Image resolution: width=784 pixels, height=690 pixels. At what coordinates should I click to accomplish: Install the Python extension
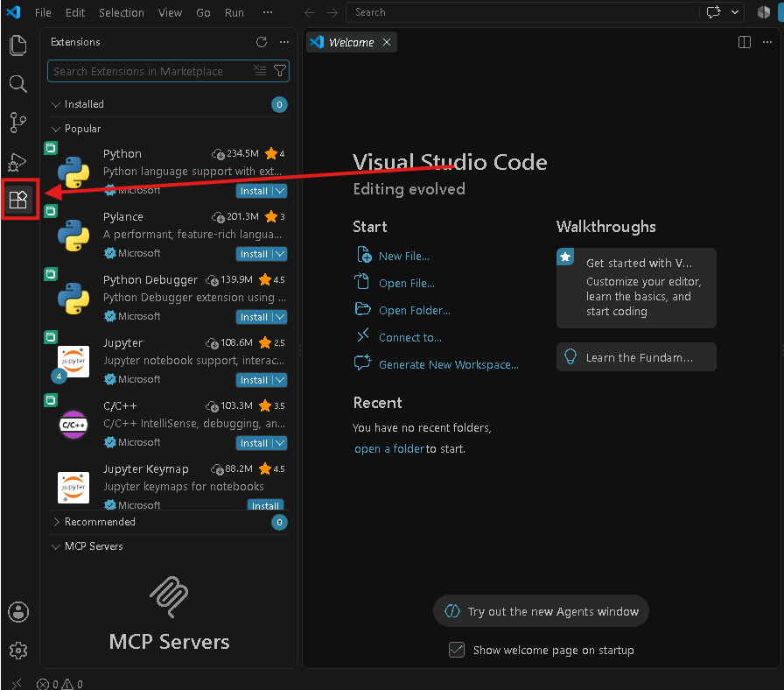click(254, 191)
